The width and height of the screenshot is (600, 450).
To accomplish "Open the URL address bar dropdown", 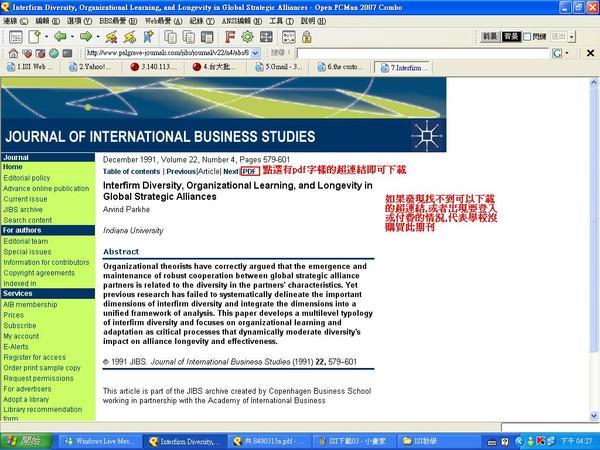I will pos(256,53).
